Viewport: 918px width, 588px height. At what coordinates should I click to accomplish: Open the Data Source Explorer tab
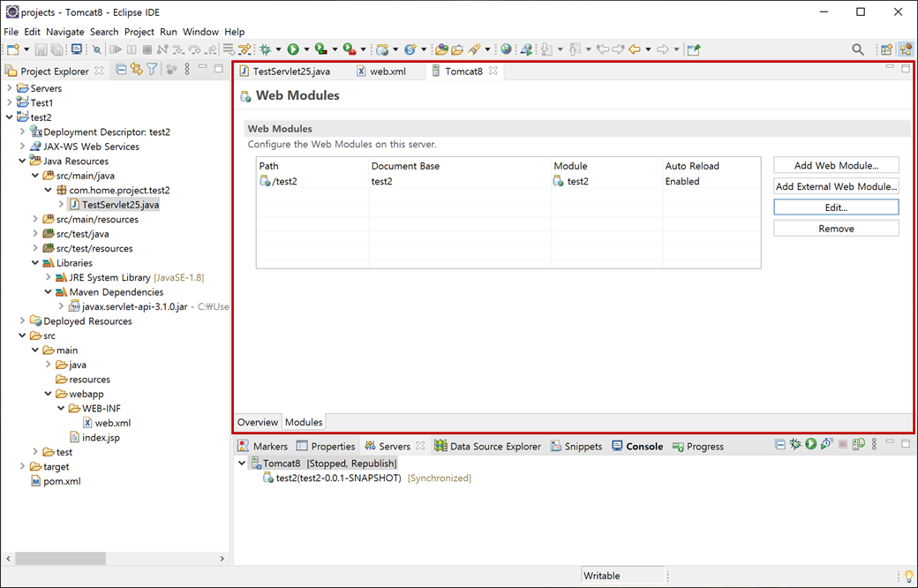(487, 446)
